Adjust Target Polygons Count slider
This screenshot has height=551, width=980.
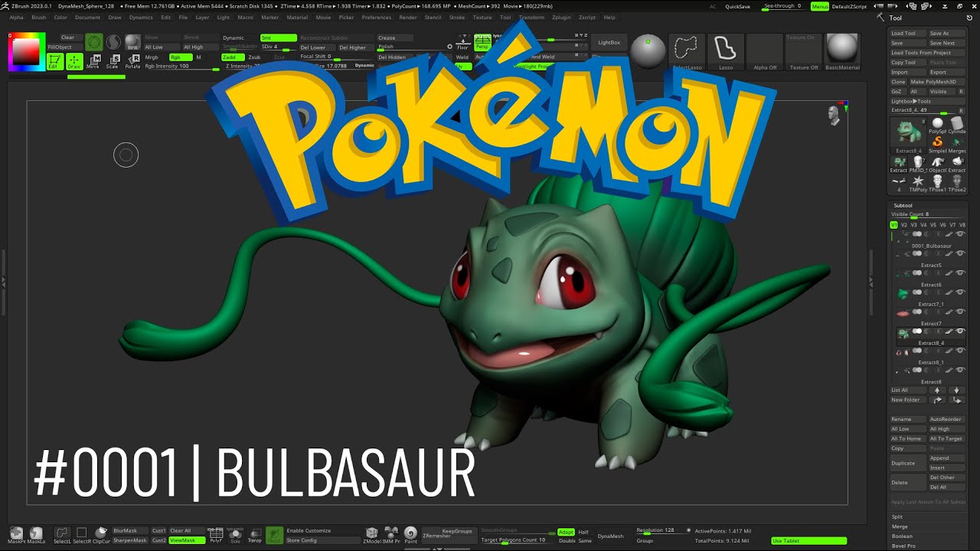(x=517, y=540)
